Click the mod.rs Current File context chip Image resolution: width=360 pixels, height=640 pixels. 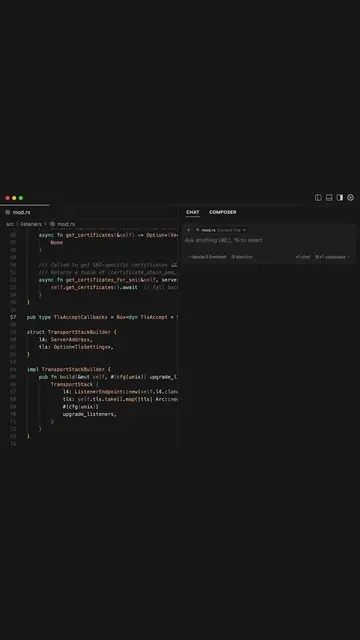pyautogui.click(x=220, y=230)
